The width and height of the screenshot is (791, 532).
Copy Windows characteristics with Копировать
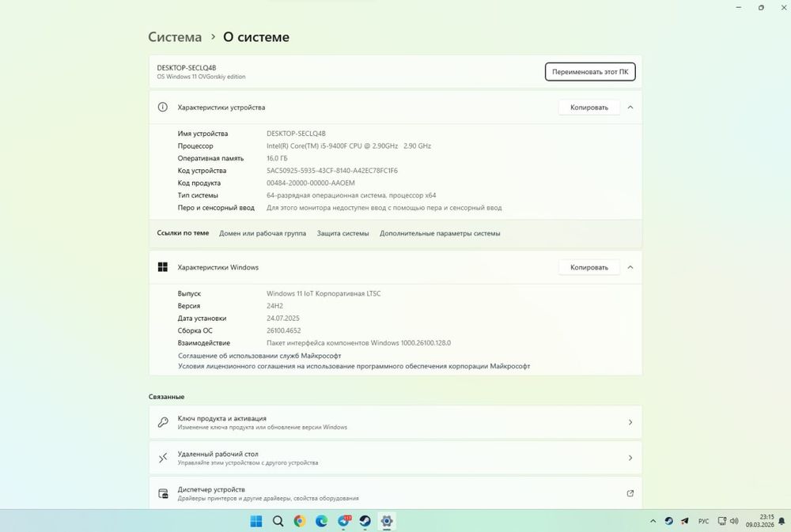pyautogui.click(x=589, y=267)
